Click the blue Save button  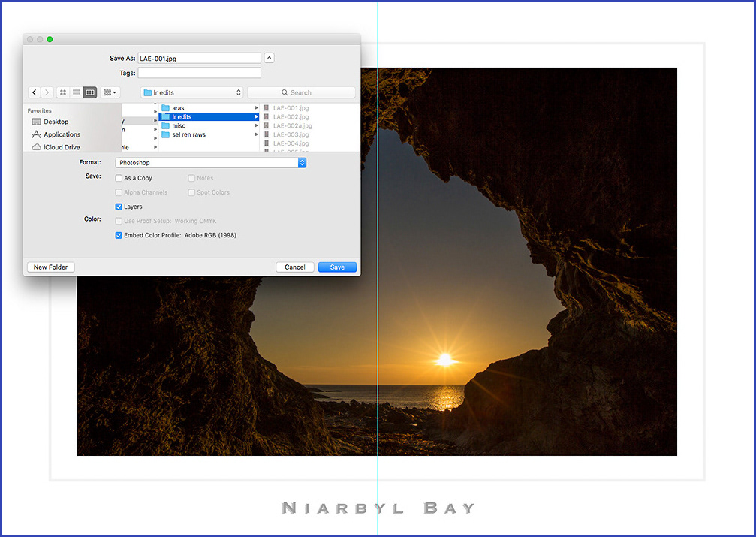[337, 267]
